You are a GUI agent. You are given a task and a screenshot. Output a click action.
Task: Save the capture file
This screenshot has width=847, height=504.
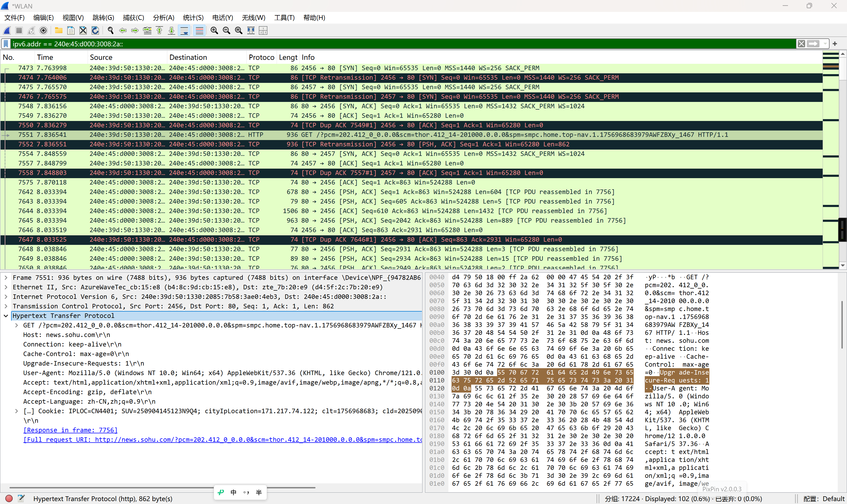pos(71,30)
